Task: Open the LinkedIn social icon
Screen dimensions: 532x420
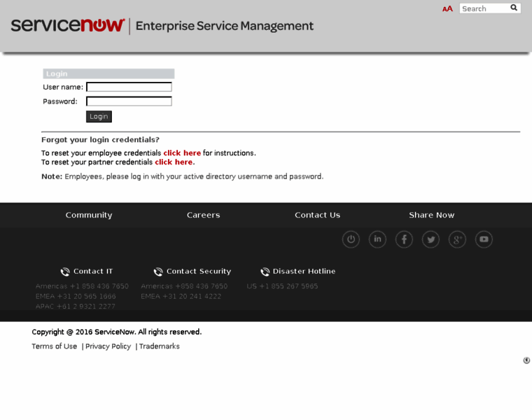Action: tap(377, 239)
